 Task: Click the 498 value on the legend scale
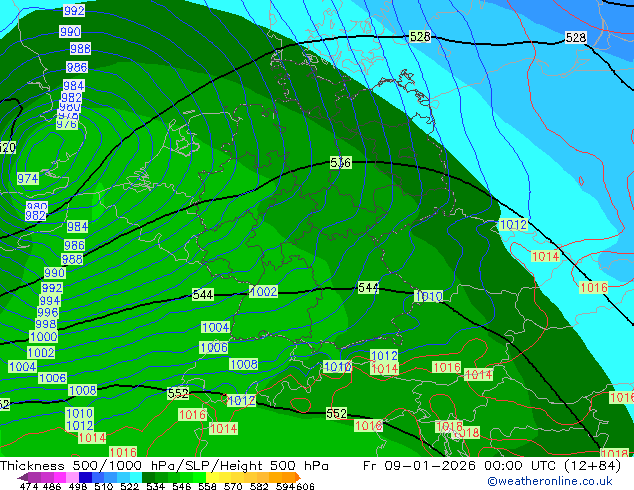[x=78, y=486]
